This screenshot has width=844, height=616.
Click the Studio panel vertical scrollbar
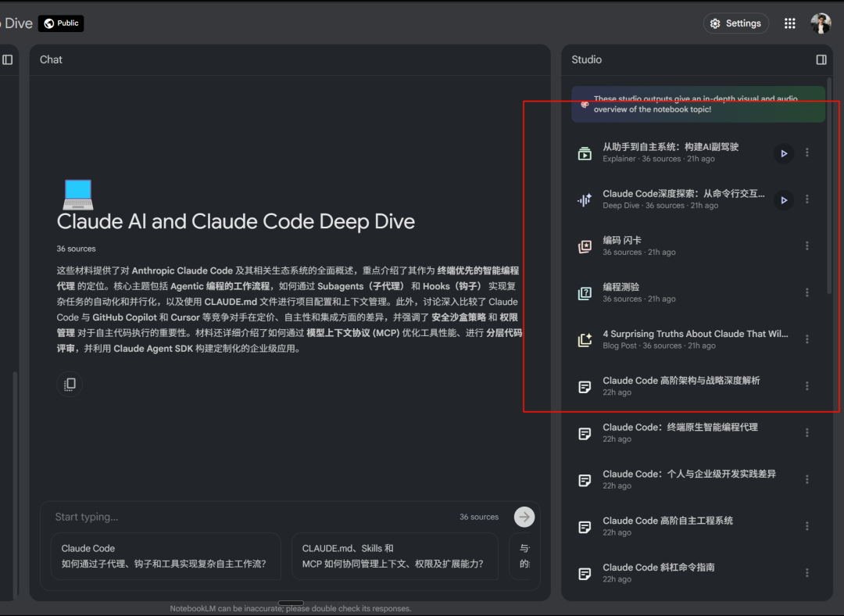[x=829, y=186]
